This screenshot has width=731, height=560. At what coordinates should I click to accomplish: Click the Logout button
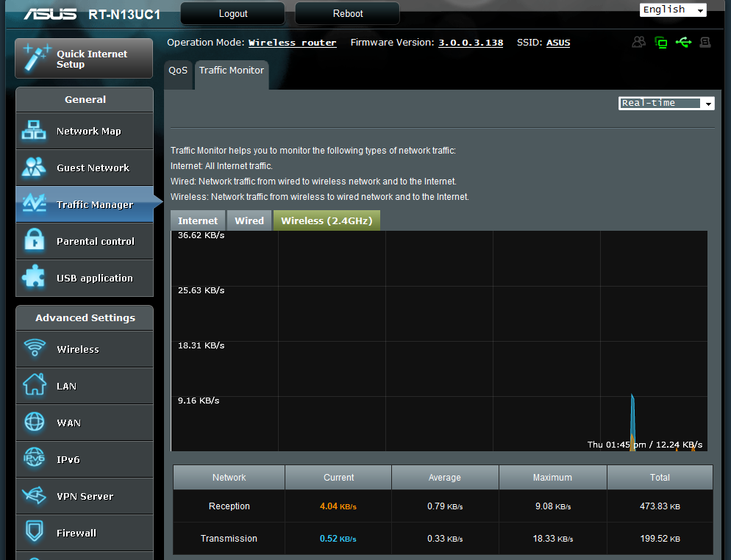[x=233, y=13]
